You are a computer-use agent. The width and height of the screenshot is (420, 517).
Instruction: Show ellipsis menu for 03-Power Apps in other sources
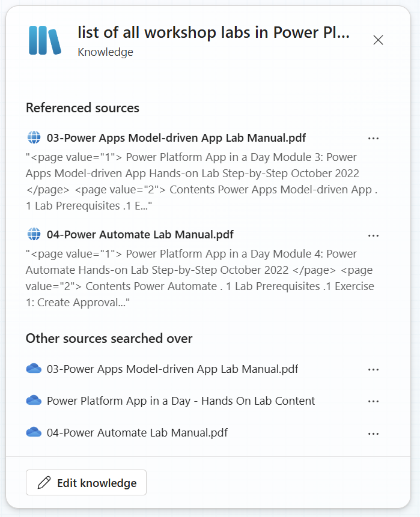[x=374, y=370]
